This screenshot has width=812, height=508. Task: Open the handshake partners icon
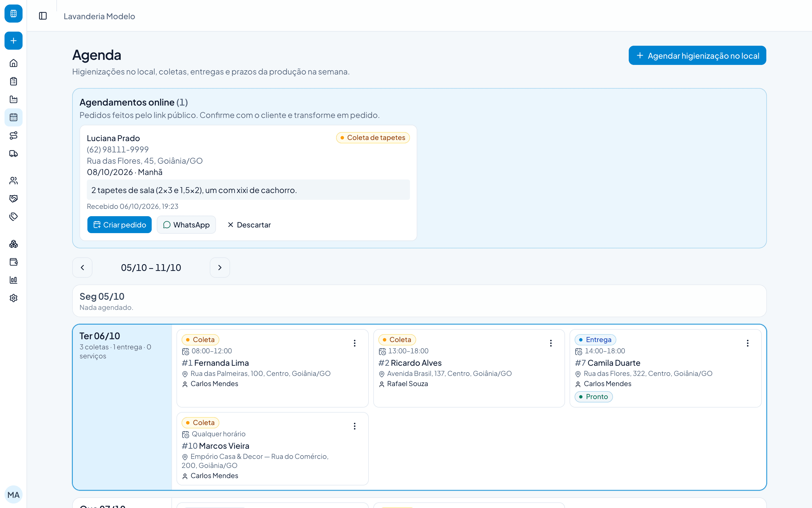(14, 199)
